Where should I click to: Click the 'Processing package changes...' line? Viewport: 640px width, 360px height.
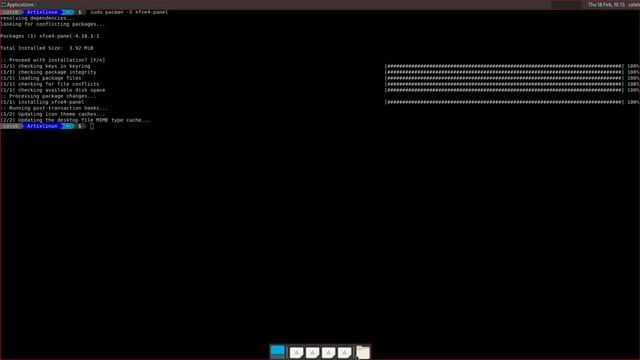click(48, 96)
